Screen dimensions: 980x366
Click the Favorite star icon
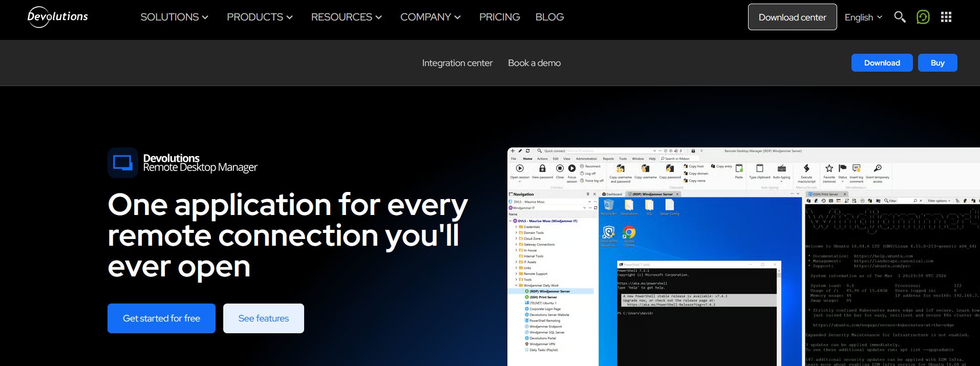point(829,168)
